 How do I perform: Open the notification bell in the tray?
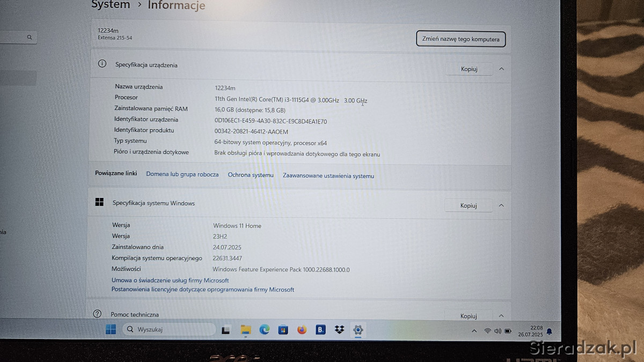549,331
